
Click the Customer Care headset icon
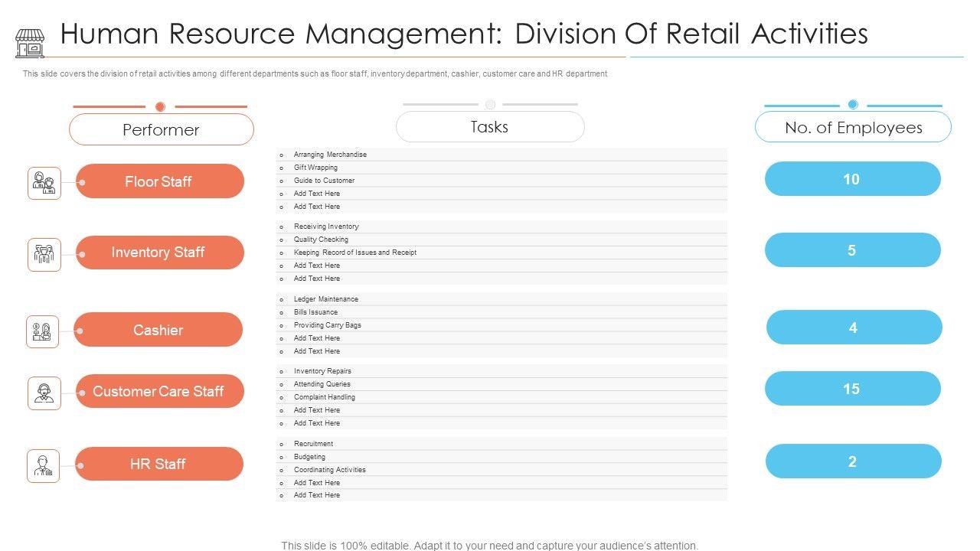[44, 393]
